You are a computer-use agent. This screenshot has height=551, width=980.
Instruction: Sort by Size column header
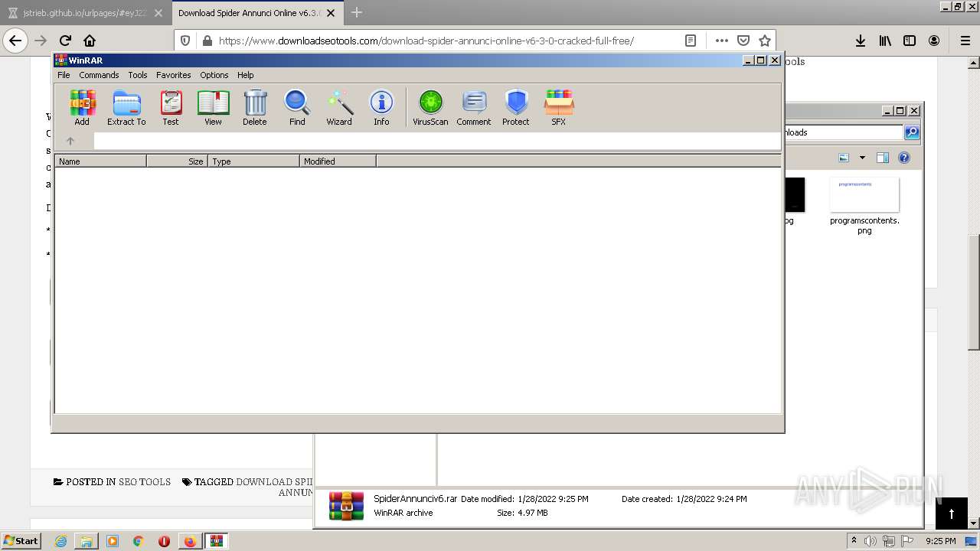coord(177,161)
